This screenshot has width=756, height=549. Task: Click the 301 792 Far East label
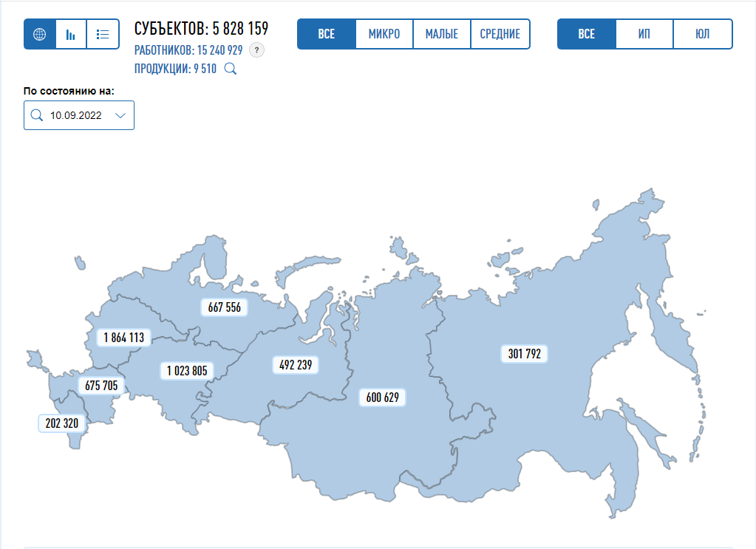(525, 354)
